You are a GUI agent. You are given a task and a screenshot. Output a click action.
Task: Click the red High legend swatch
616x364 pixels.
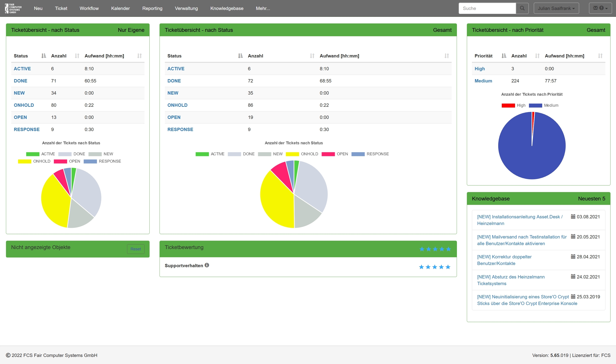pos(508,105)
